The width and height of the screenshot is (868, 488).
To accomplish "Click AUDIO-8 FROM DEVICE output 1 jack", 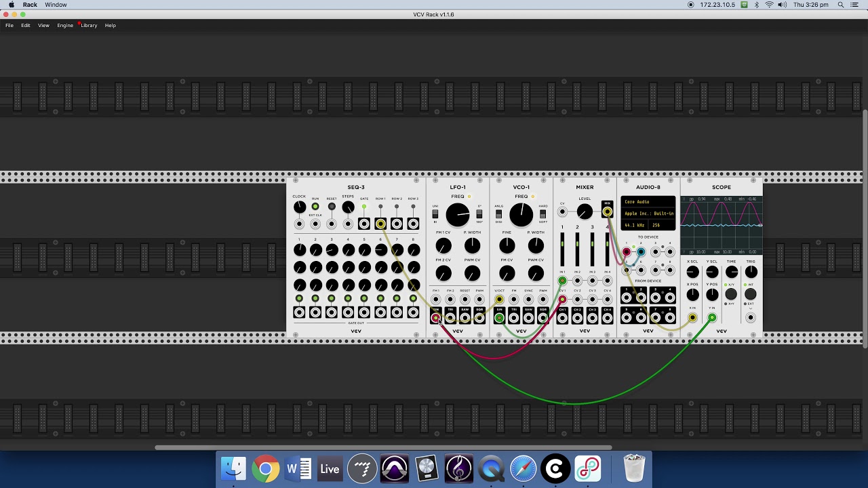I will click(626, 297).
